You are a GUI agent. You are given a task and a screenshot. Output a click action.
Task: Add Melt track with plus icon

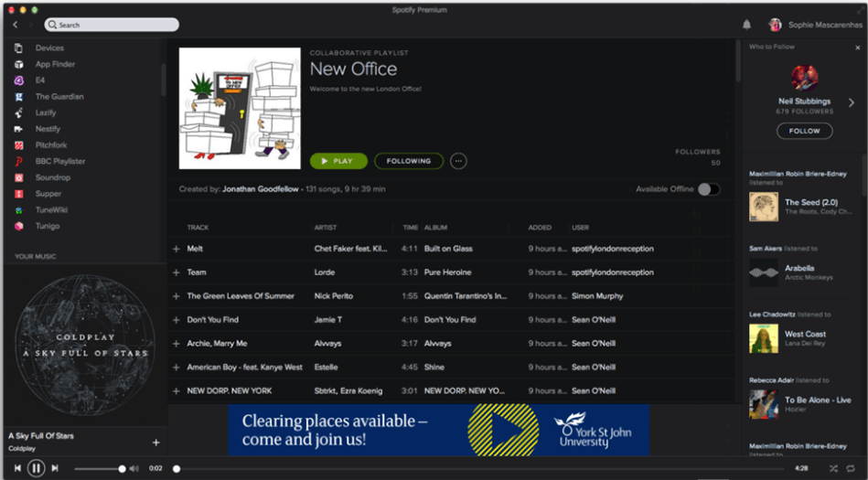click(x=177, y=249)
